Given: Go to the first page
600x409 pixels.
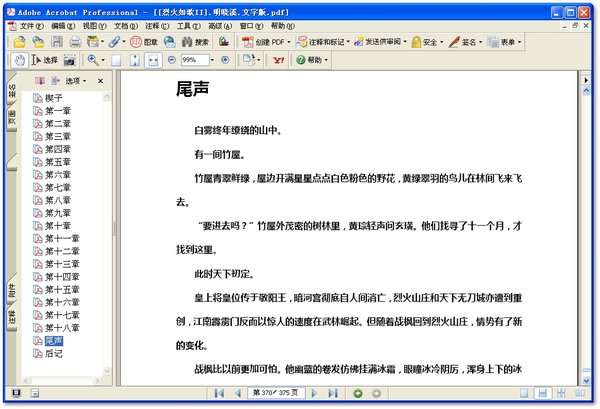Looking at the screenshot, I should (x=219, y=393).
